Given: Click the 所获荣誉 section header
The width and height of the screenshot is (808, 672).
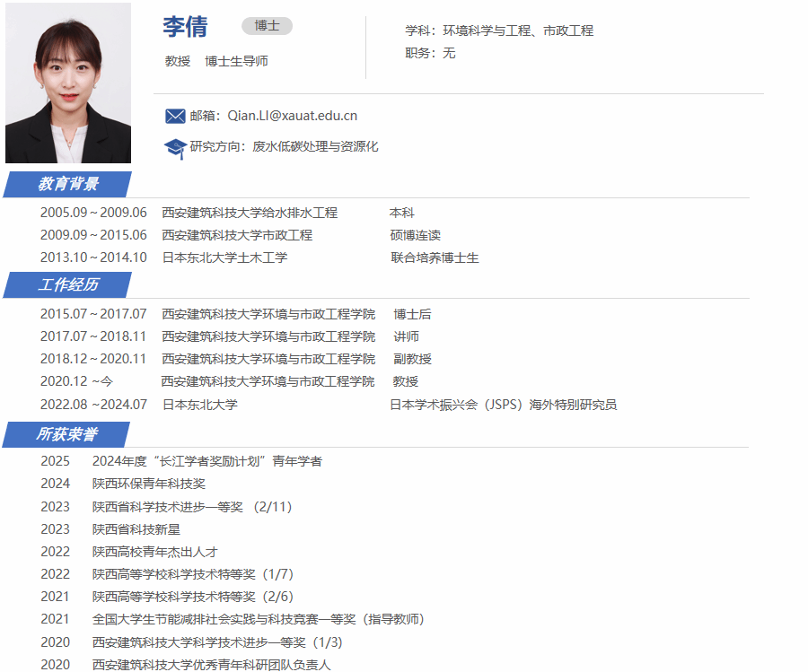Looking at the screenshot, I should point(68,434).
